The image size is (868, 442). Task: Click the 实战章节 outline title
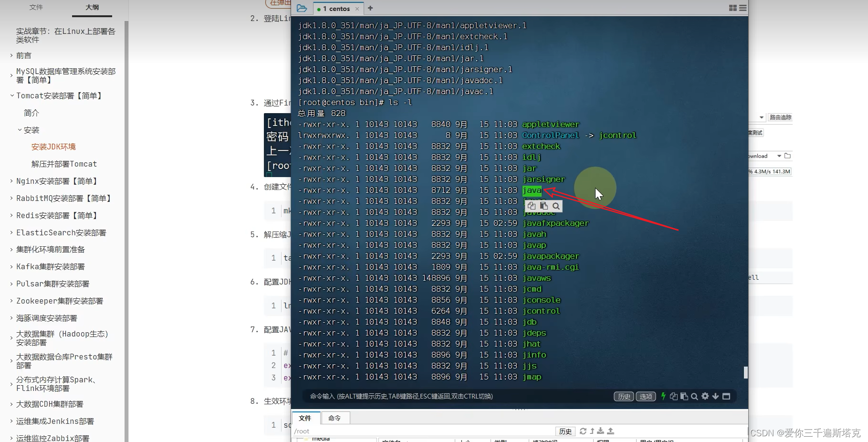coord(66,35)
